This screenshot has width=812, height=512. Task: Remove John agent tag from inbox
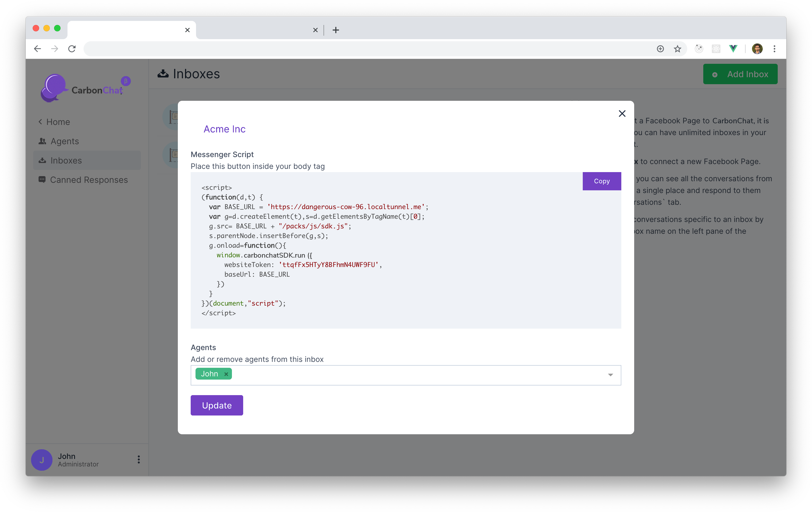point(226,374)
